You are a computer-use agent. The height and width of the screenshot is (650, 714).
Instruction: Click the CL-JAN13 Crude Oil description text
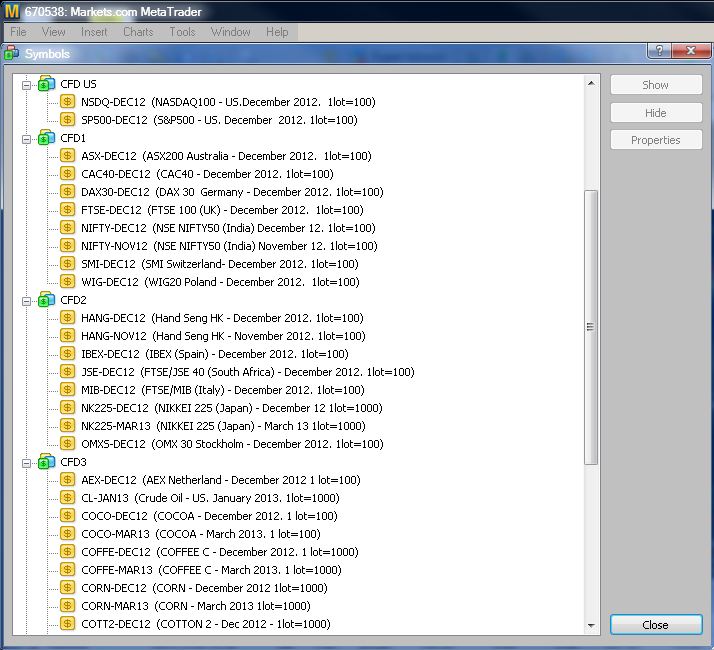pyautogui.click(x=237, y=498)
